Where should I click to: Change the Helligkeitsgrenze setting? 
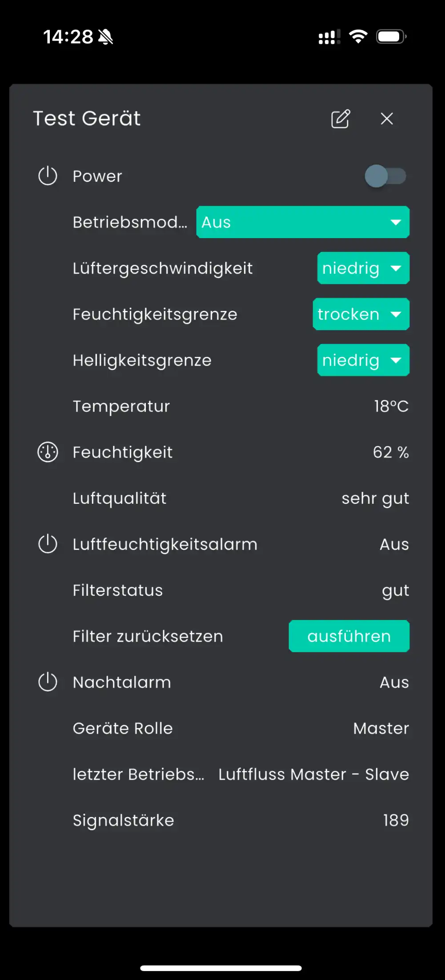(x=363, y=360)
